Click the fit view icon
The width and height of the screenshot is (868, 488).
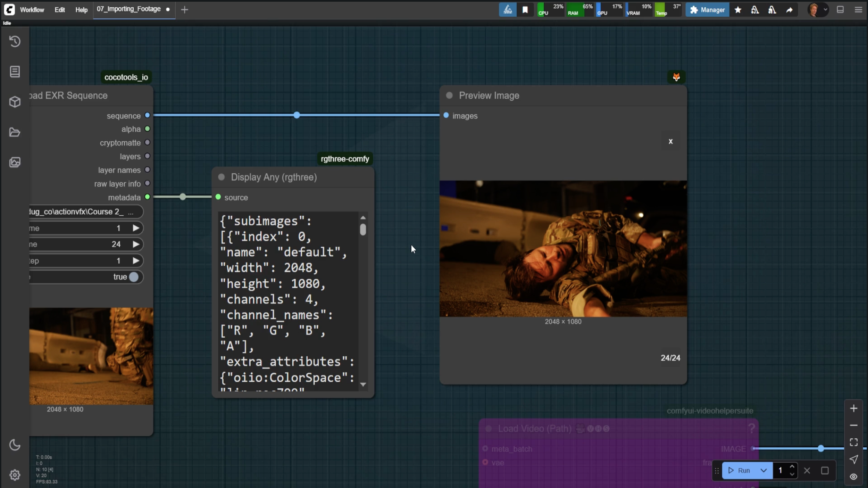pyautogui.click(x=853, y=442)
